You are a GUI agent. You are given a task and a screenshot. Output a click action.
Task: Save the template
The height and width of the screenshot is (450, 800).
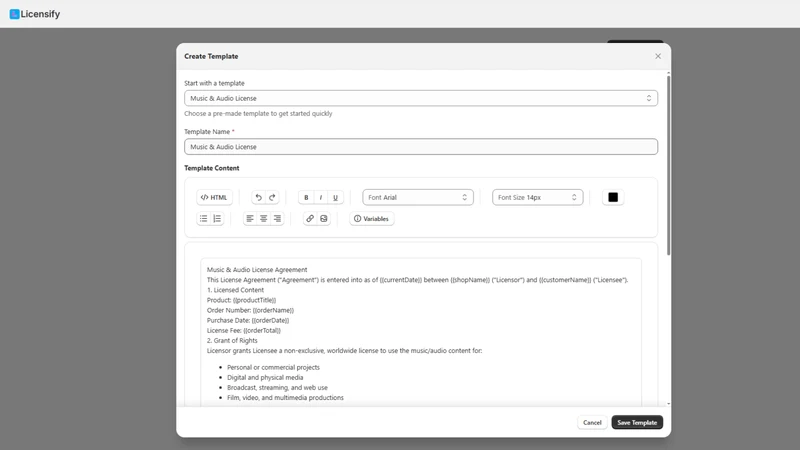coord(637,422)
